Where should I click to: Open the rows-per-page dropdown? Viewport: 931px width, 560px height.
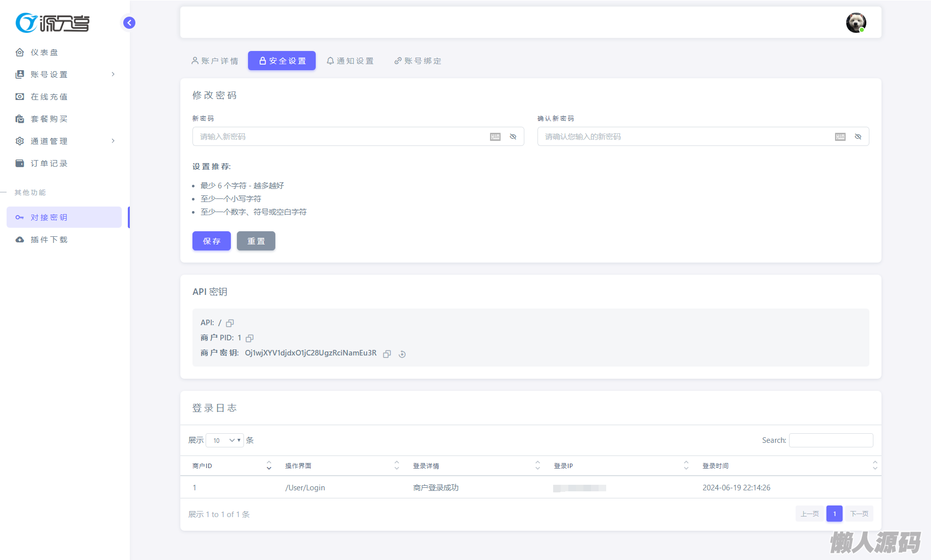[225, 440]
